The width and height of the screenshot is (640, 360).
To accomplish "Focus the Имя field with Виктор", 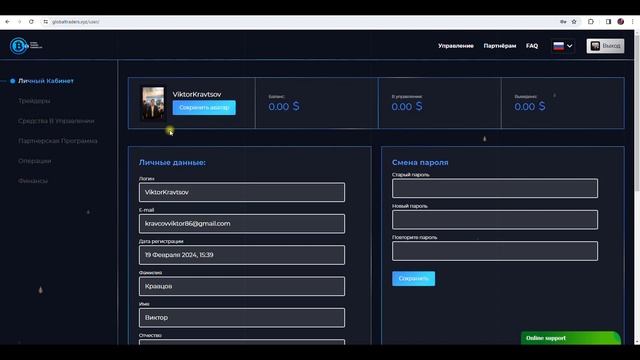I will [x=242, y=318].
